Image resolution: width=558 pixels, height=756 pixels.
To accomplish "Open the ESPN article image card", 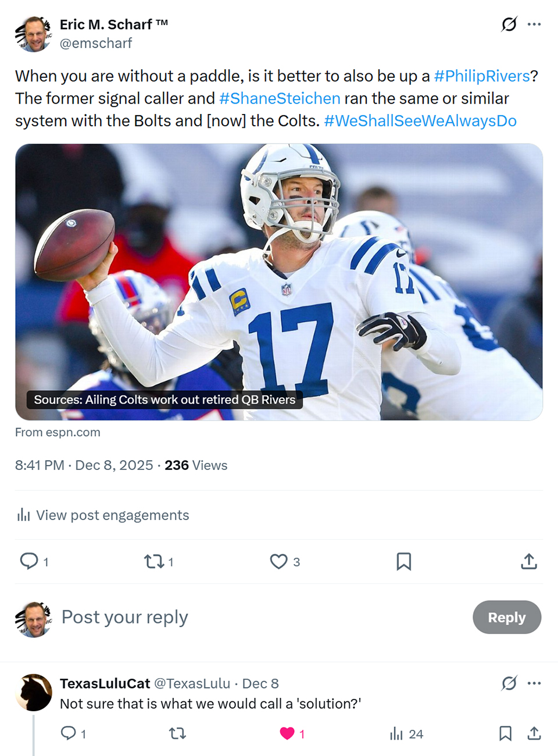I will point(279,282).
